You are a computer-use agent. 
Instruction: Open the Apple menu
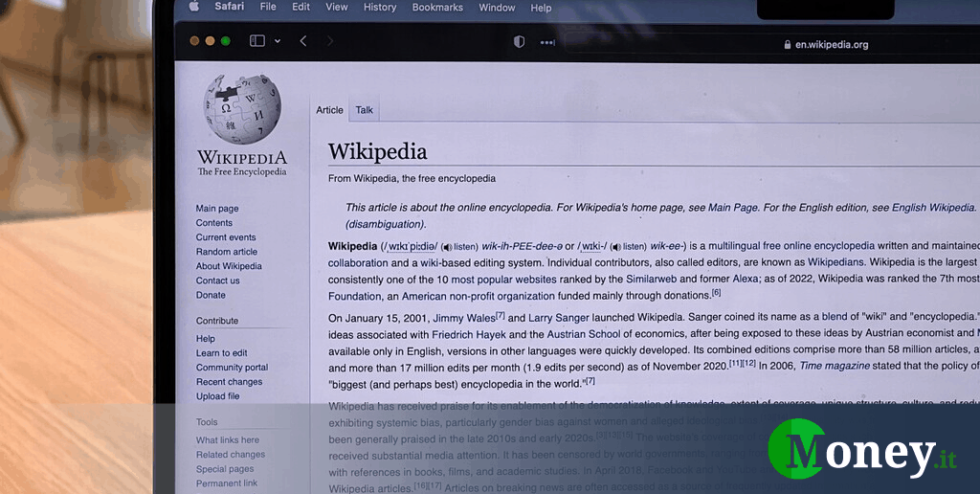point(194,7)
